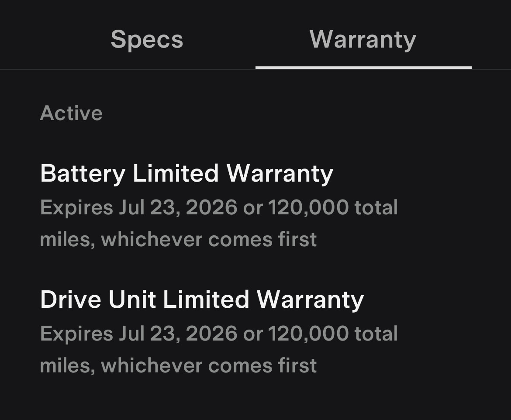Tap "Limited Warranty" in the Drive Unit heading

[x=263, y=300]
